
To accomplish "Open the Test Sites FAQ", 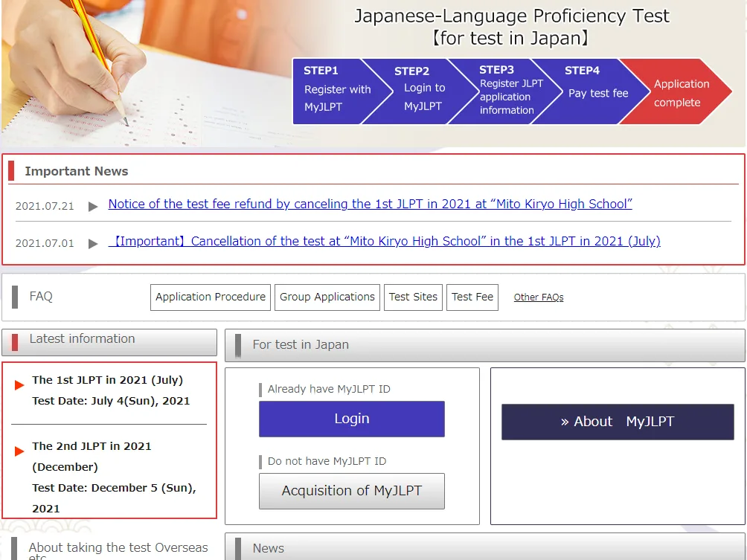I will tap(413, 297).
